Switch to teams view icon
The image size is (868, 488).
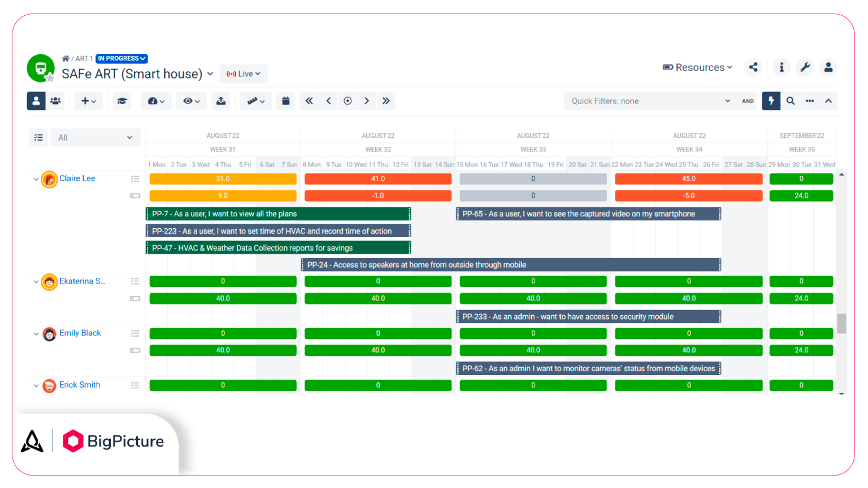click(55, 101)
